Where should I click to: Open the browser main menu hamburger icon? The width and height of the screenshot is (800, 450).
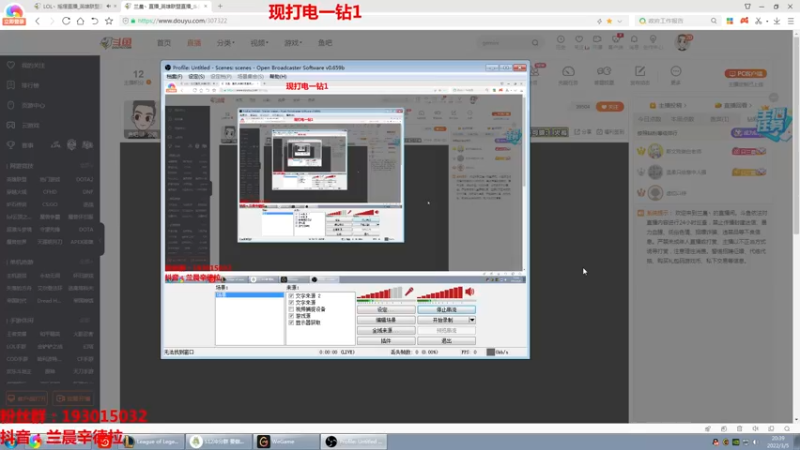[791, 21]
